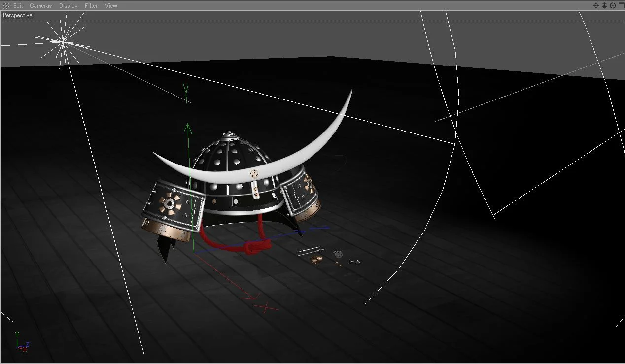The image size is (625, 364).
Task: Select the pan view icon
Action: 596,5
